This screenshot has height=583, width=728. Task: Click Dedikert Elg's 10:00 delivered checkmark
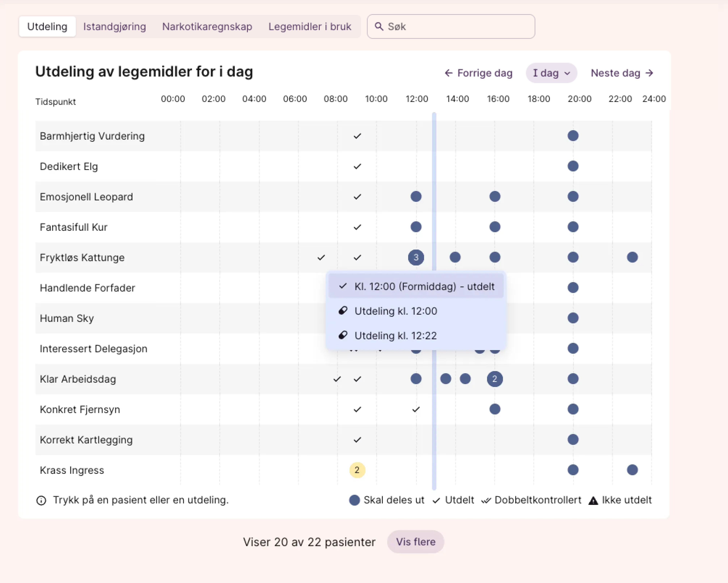click(357, 166)
